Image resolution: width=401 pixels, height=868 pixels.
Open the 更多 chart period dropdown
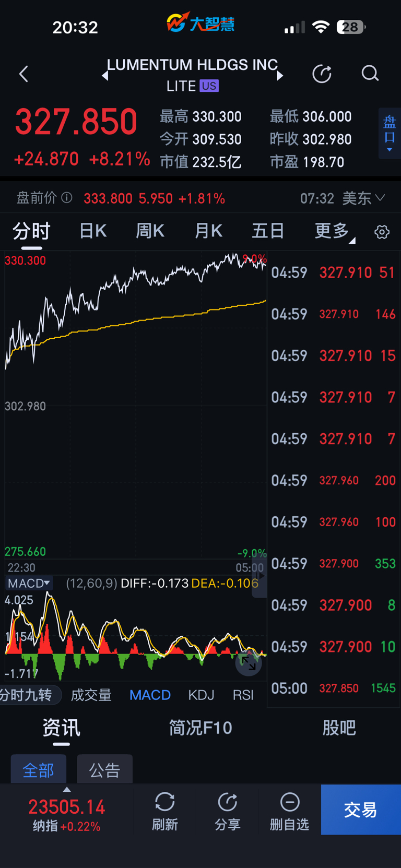tap(335, 231)
